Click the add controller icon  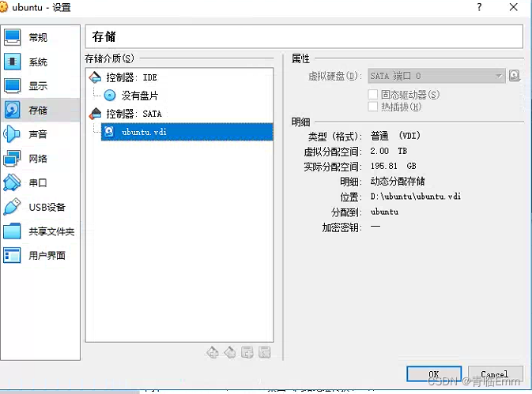click(213, 352)
